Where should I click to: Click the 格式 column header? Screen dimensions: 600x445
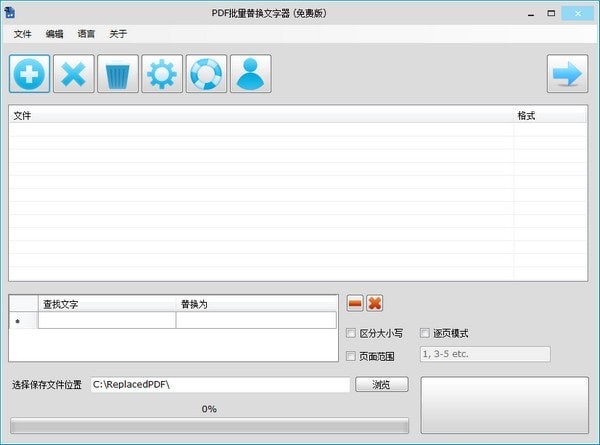[550, 115]
